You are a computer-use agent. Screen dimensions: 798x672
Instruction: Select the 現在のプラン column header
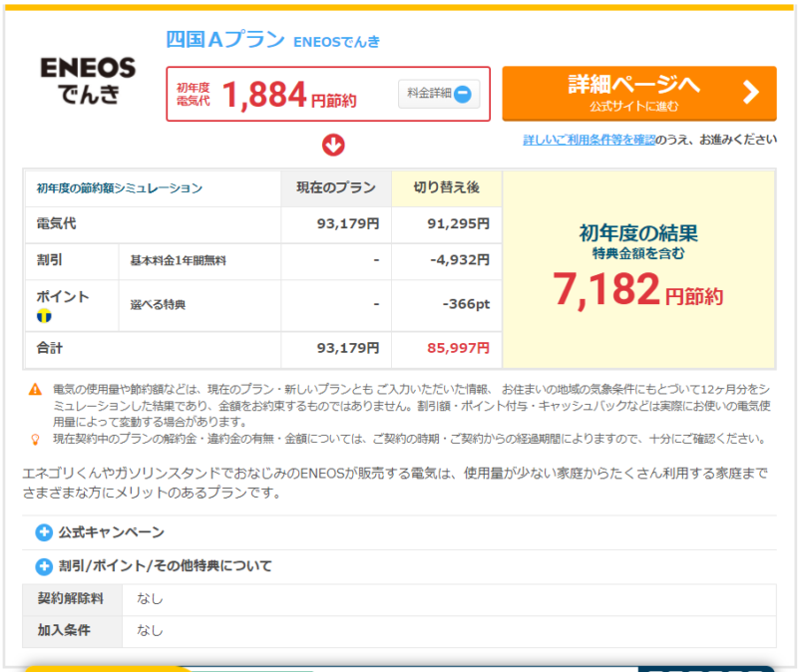pyautogui.click(x=336, y=187)
